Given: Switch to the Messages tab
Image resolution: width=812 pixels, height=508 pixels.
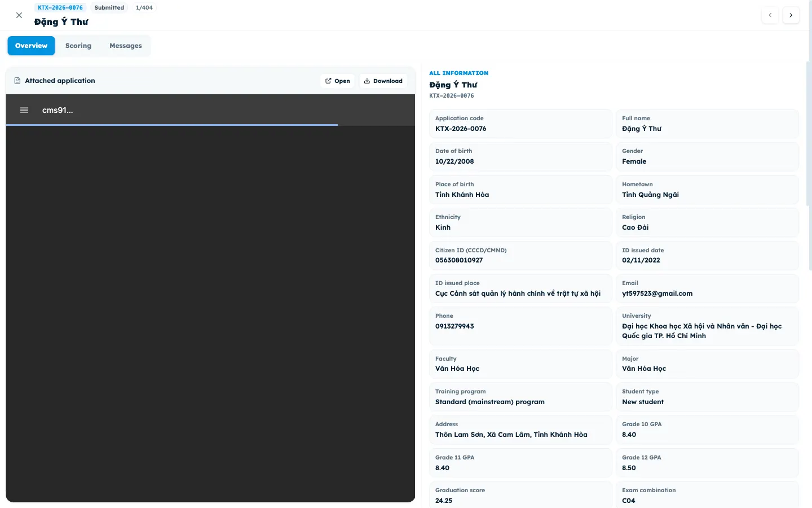Looking at the screenshot, I should point(126,46).
